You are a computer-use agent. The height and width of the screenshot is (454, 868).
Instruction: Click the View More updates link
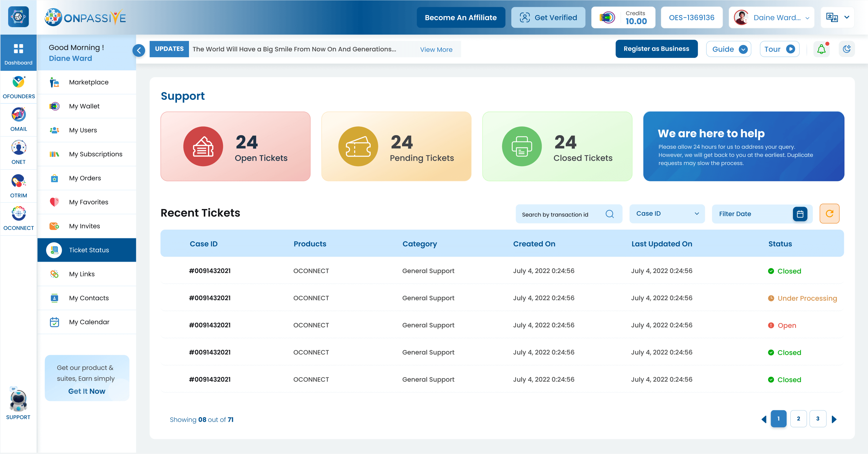(436, 49)
